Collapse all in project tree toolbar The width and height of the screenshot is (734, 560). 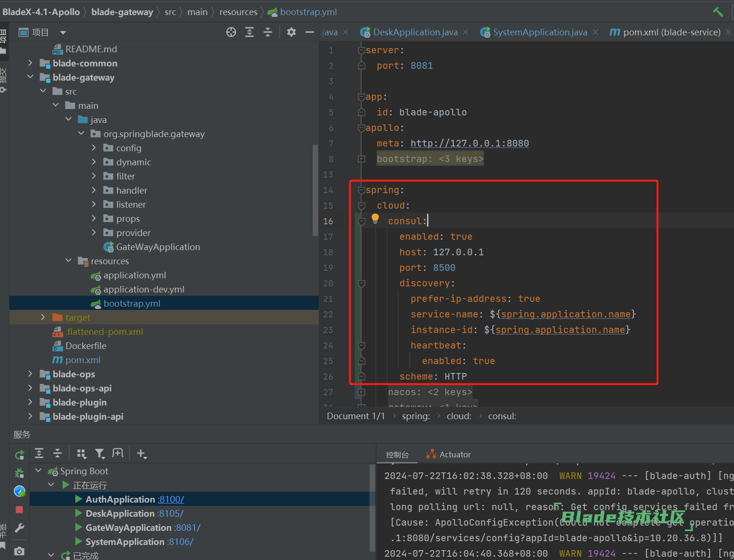click(x=268, y=32)
